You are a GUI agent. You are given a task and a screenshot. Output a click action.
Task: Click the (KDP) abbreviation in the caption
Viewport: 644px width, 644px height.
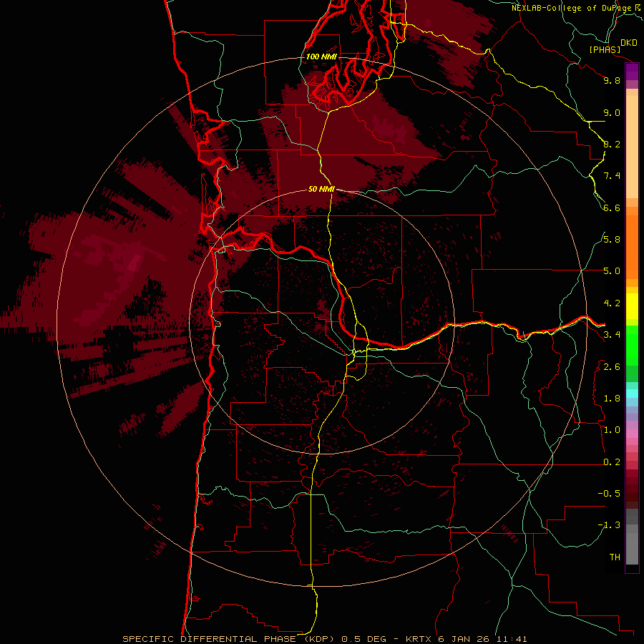pyautogui.click(x=321, y=639)
